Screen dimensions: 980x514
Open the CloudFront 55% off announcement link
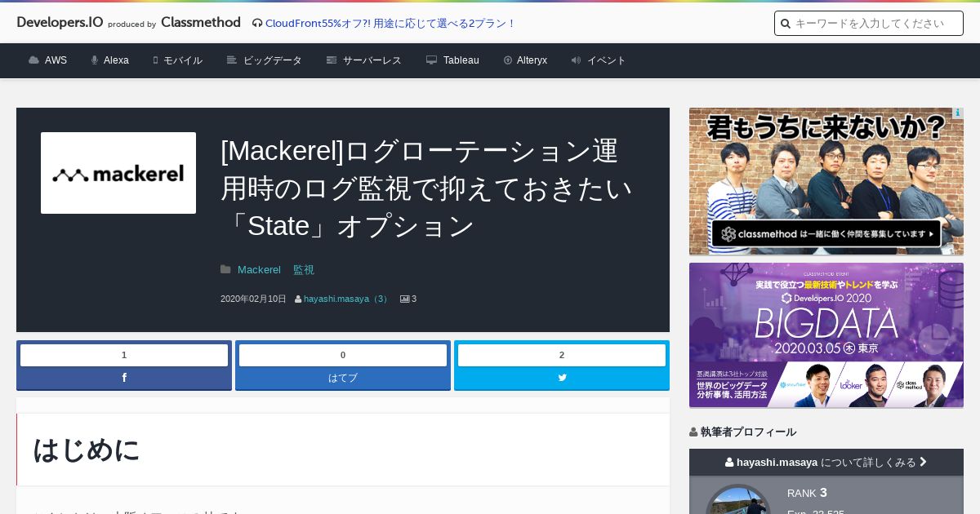pyautogui.click(x=390, y=23)
